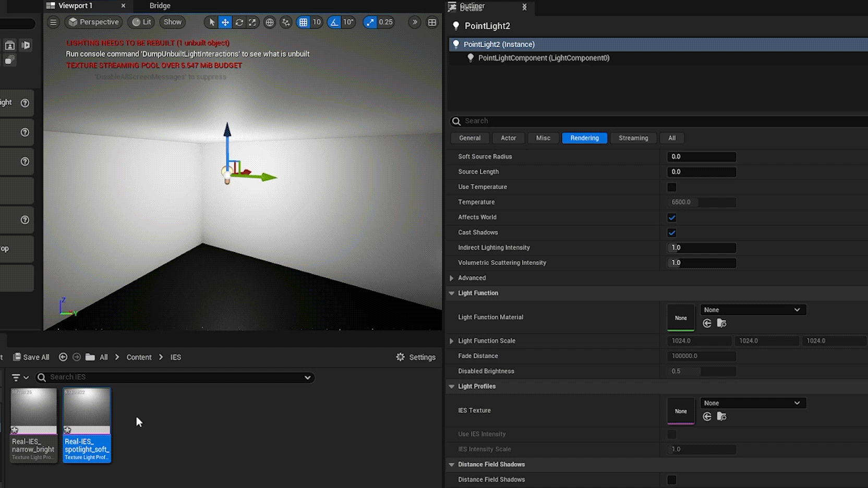Click the Save All button
This screenshot has height=488, width=868.
[x=31, y=357]
